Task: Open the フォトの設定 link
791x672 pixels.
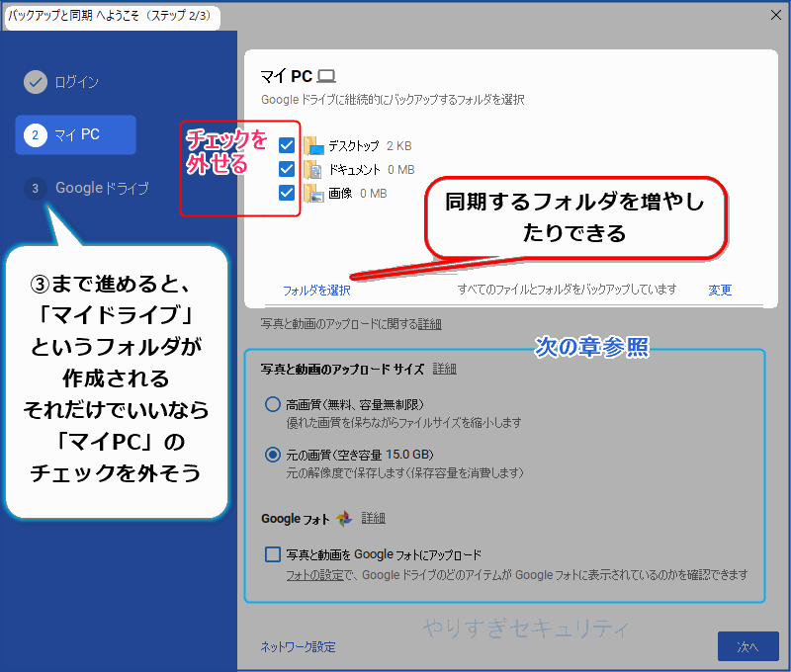Action: tap(314, 575)
